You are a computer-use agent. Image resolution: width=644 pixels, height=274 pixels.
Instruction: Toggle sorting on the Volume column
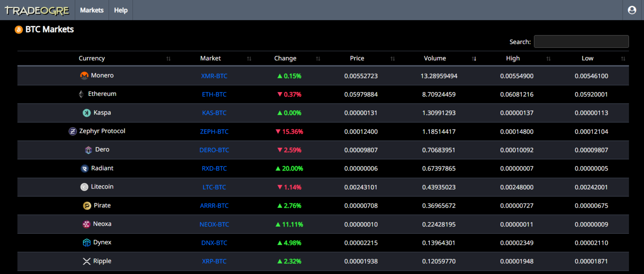[x=474, y=59]
